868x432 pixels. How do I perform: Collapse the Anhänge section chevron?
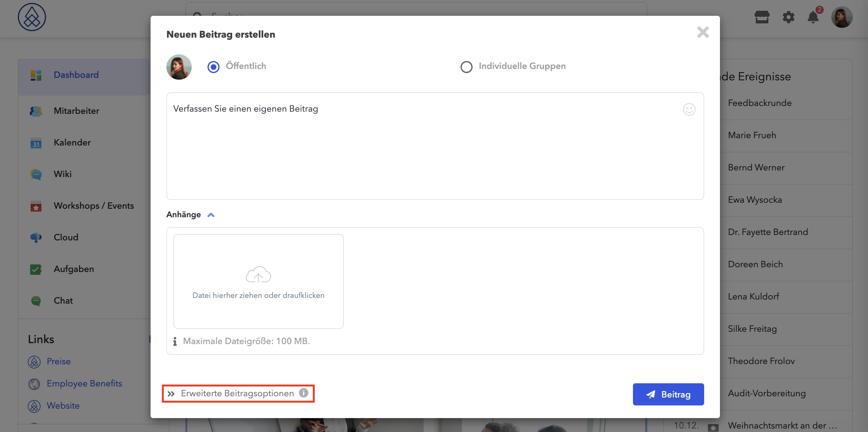[x=211, y=215]
